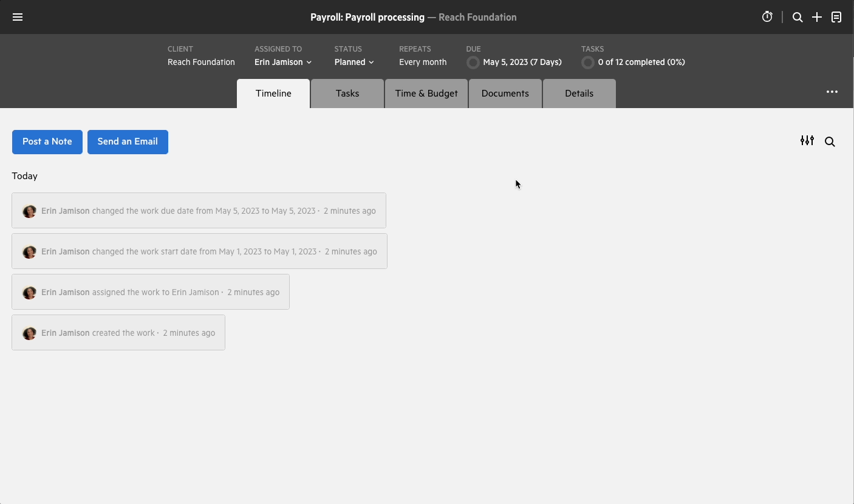Image resolution: width=854 pixels, height=504 pixels.
Task: Click the Post a Note button
Action: click(x=47, y=141)
